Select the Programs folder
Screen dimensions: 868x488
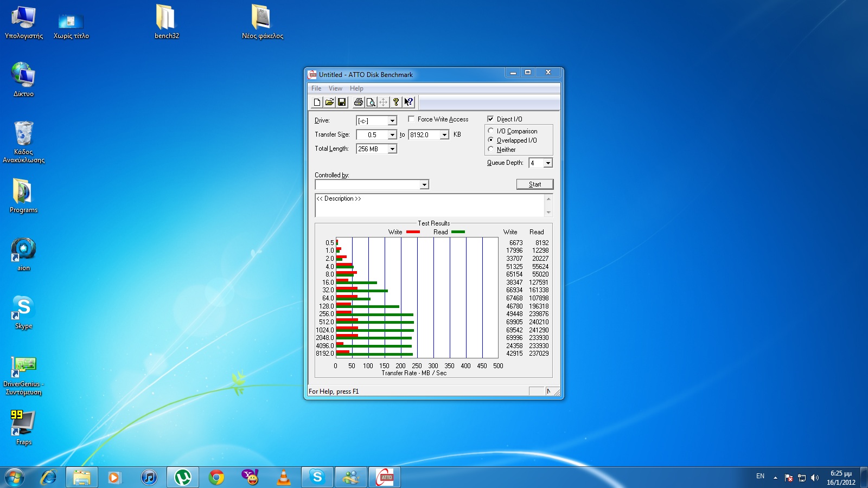click(24, 196)
